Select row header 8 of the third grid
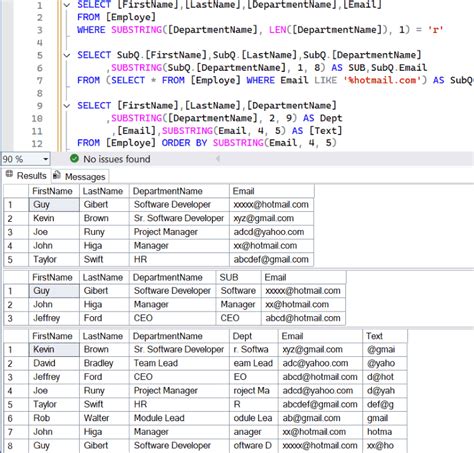The width and height of the screenshot is (474, 453). tap(16, 445)
